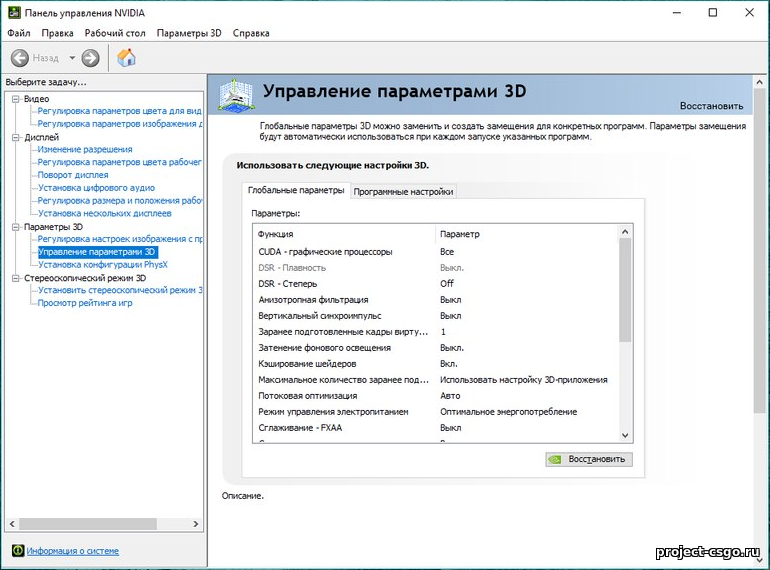Open the Правка menu
The image size is (770, 570).
[x=57, y=33]
